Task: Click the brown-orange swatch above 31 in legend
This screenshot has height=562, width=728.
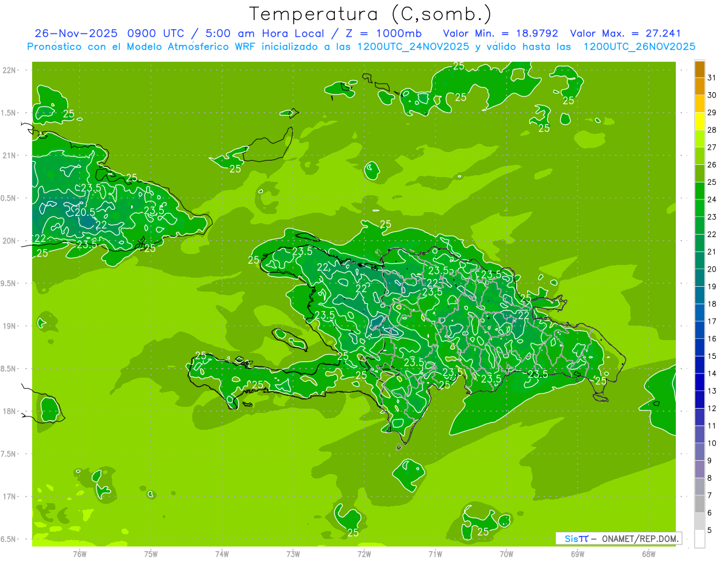Action: 699,69
